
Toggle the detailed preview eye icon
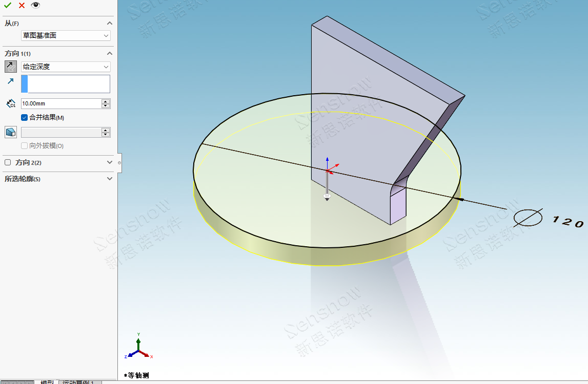(x=35, y=5)
